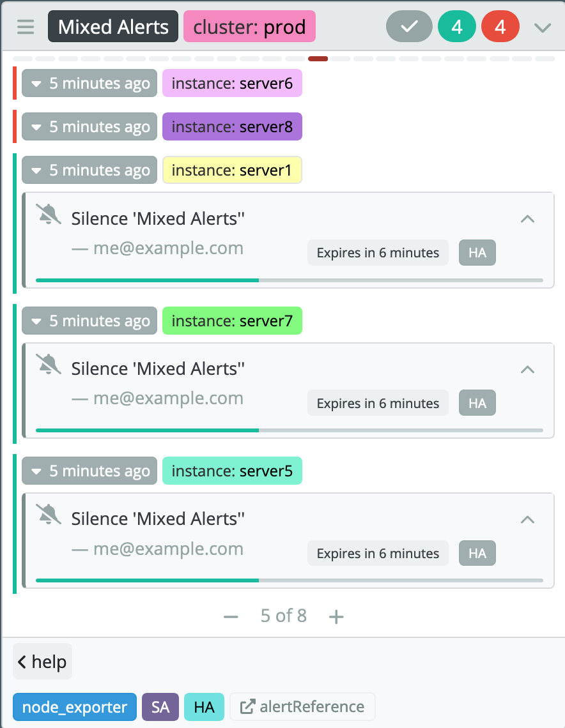Open the alertReference external link
Image resolution: width=565 pixels, height=728 pixels.
[x=302, y=707]
